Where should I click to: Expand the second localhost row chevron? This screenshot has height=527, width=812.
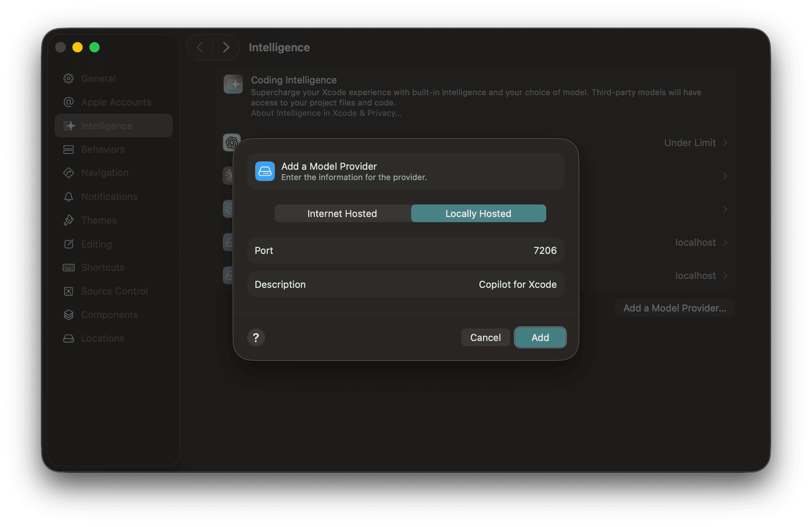pos(725,275)
